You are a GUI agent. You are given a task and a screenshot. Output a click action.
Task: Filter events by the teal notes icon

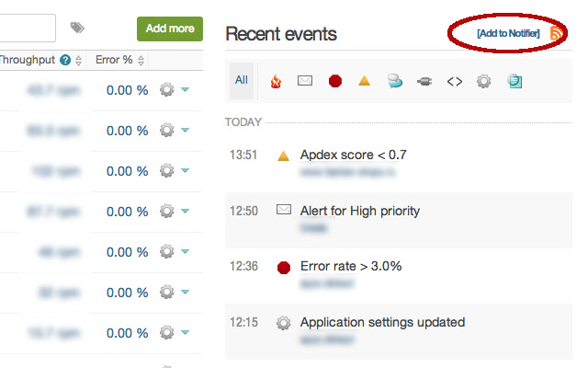point(514,81)
